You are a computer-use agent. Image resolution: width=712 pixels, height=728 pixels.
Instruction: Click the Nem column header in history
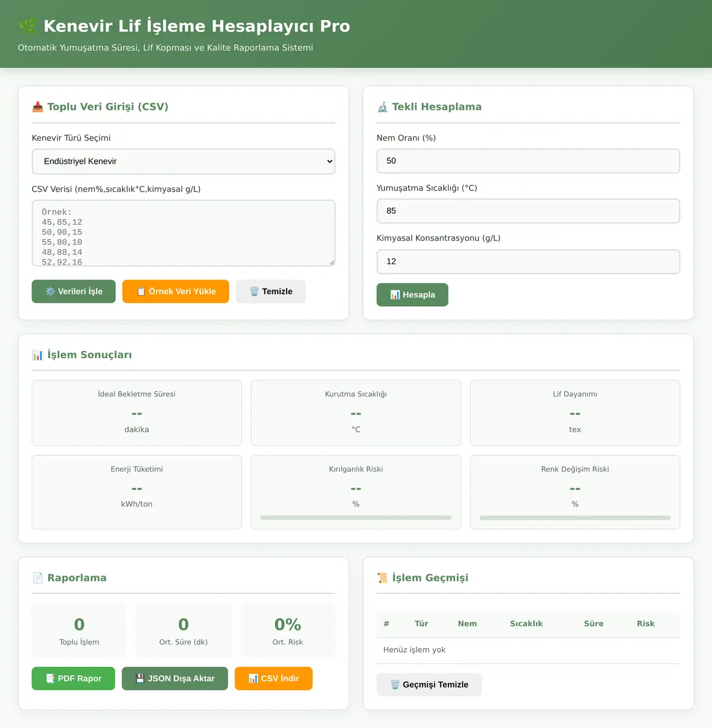tap(468, 624)
